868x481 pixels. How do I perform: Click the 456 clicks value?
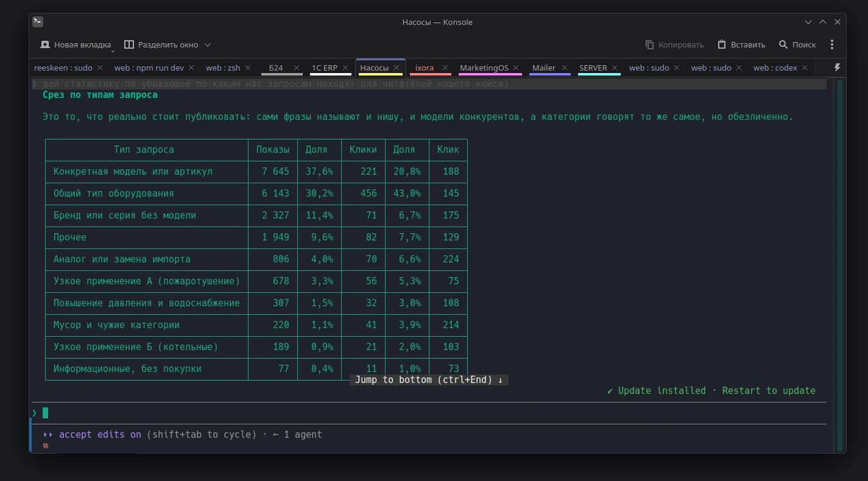click(369, 194)
